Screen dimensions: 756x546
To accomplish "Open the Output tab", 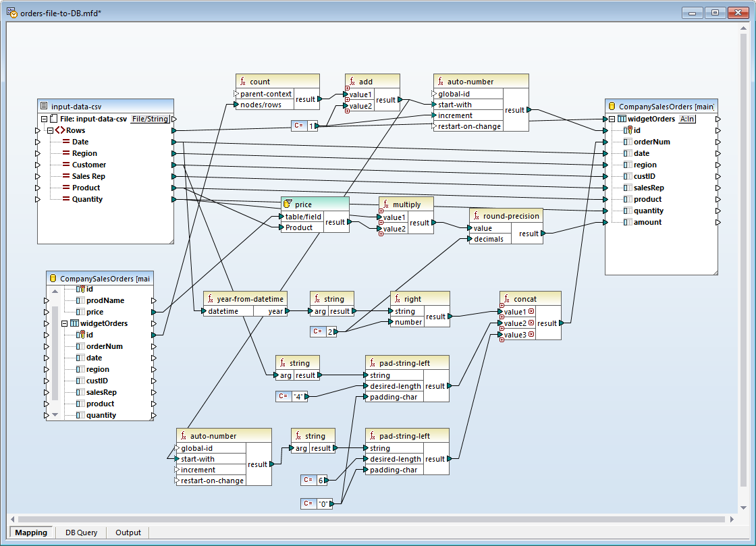I will 128,533.
